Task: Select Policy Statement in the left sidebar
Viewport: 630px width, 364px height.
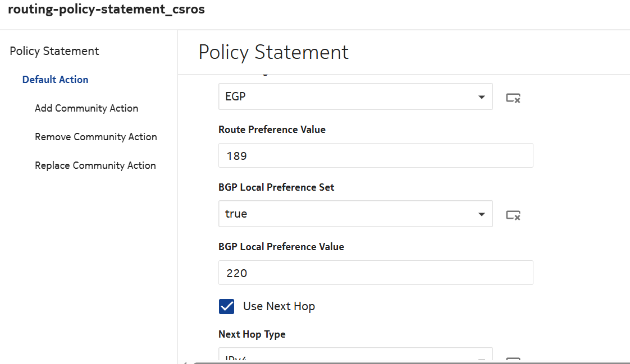Action: point(54,51)
